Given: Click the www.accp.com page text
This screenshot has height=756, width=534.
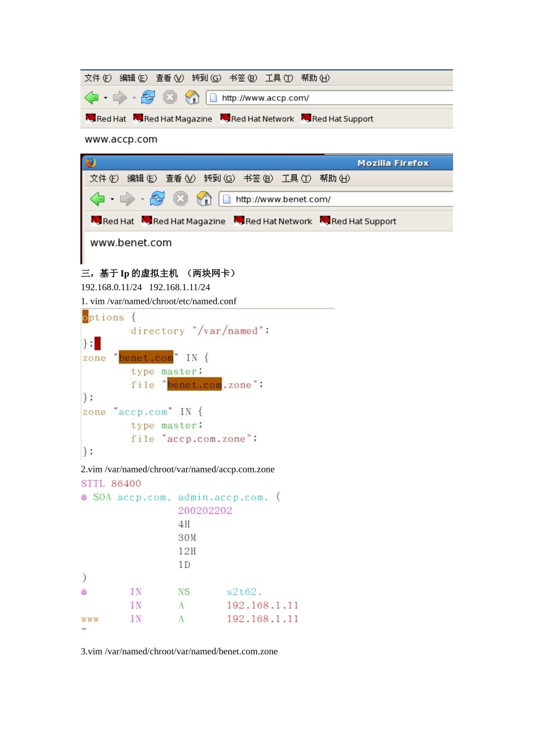Looking at the screenshot, I should click(x=121, y=139).
